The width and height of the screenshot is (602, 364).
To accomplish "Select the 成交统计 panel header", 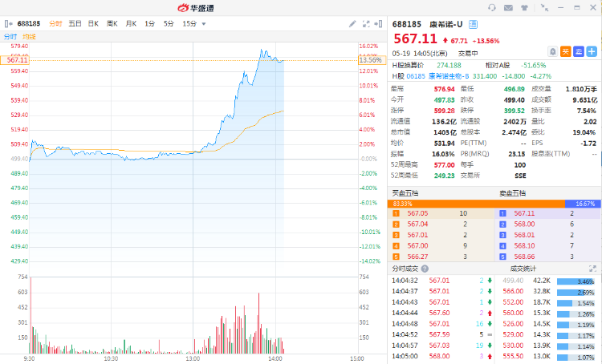I will click(x=523, y=269).
